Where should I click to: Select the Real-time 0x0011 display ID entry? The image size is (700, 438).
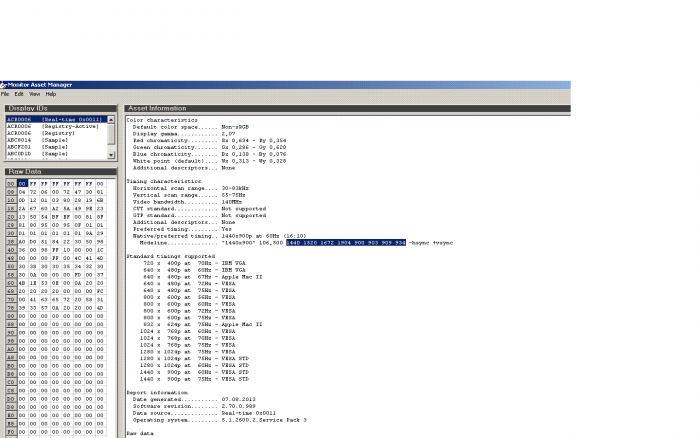[56, 120]
